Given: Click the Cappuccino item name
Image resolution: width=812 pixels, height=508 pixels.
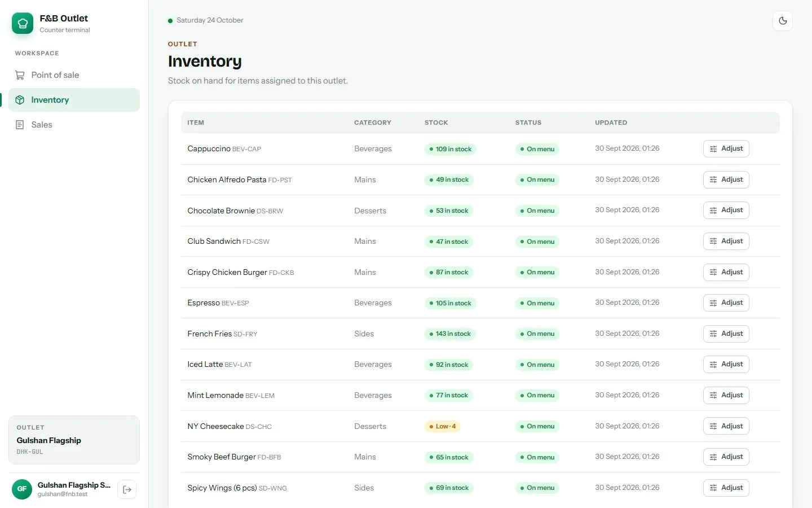Looking at the screenshot, I should [x=209, y=149].
